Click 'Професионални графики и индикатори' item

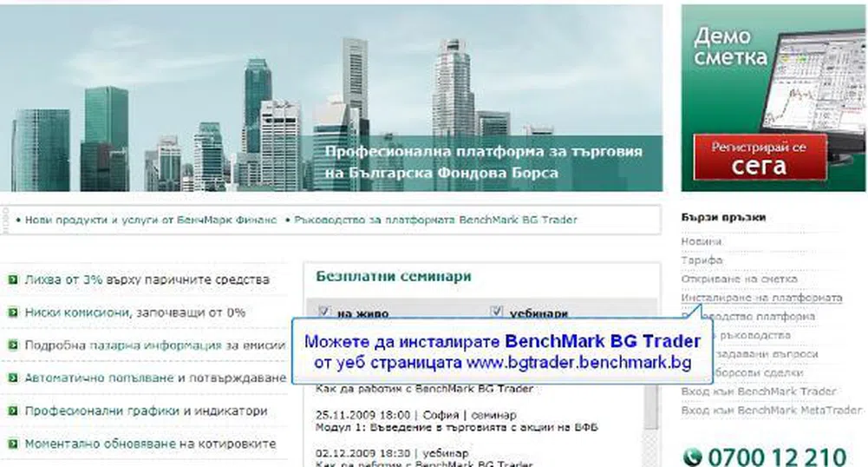(x=147, y=411)
